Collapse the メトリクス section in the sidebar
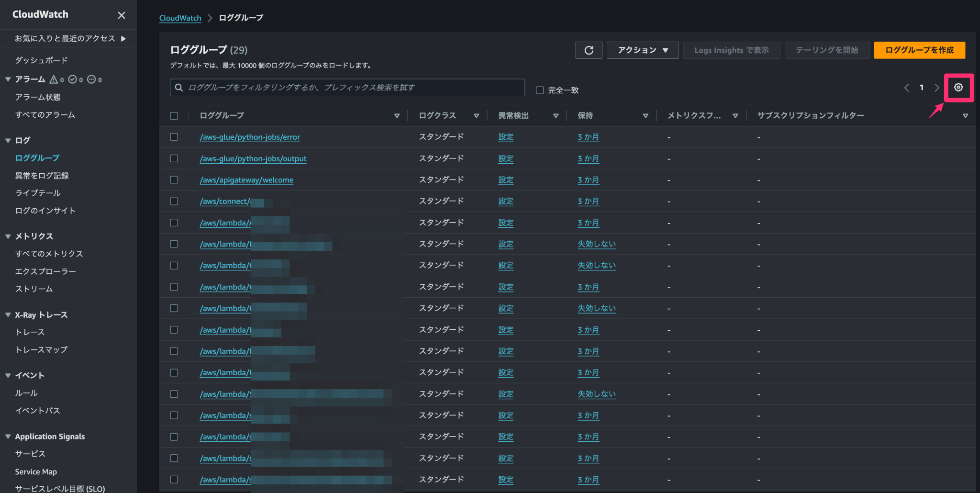Screen dimensions: 980x493 [7, 235]
